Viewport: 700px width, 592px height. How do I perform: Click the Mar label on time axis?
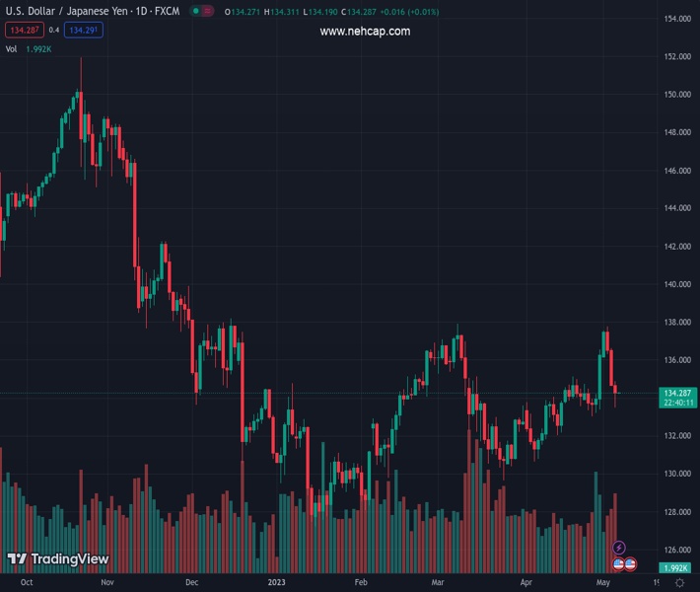[438, 583]
